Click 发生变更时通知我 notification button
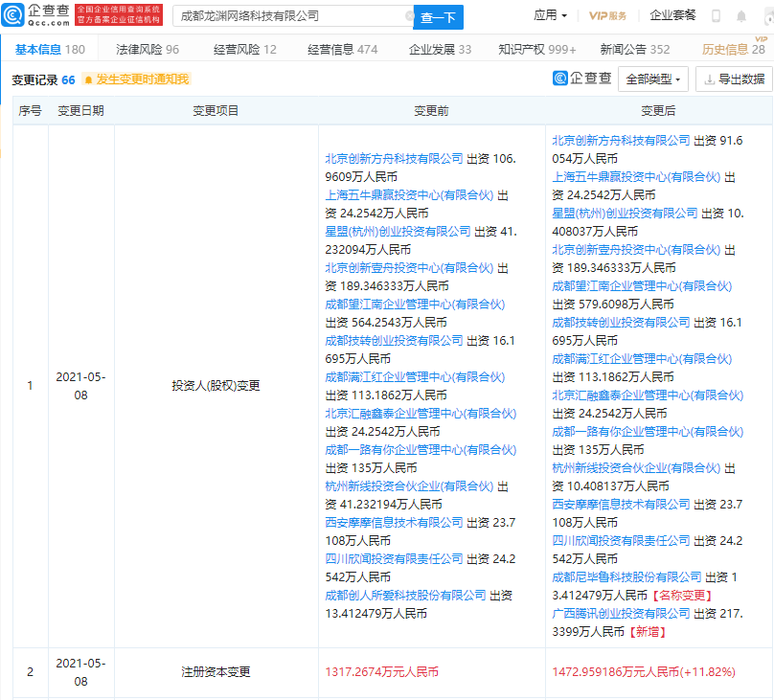This screenshot has width=774, height=700. pos(141,79)
